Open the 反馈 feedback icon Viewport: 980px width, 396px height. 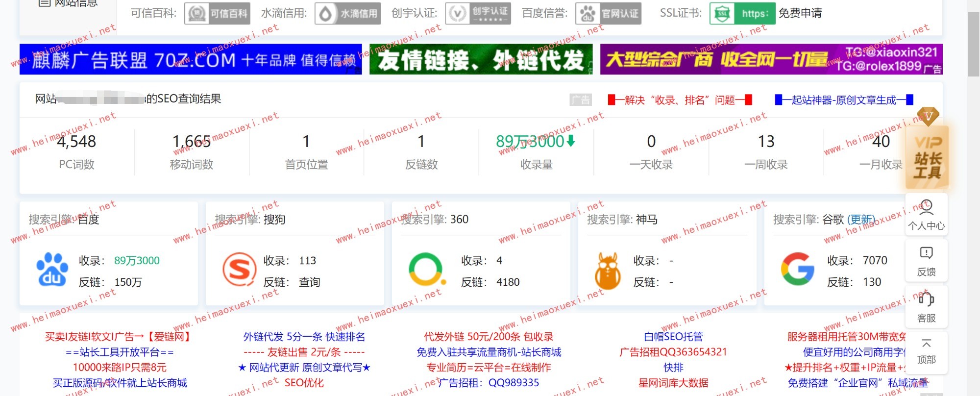[x=926, y=261]
